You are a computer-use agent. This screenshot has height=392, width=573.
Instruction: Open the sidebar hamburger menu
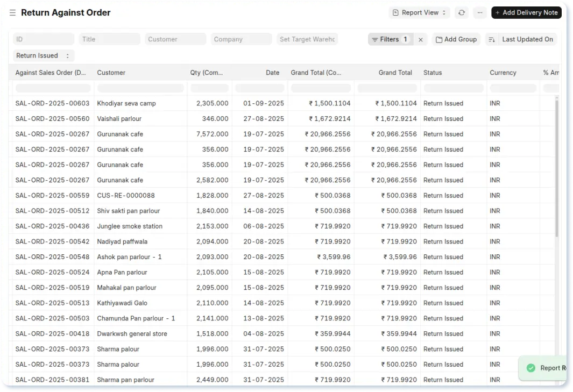pos(12,12)
